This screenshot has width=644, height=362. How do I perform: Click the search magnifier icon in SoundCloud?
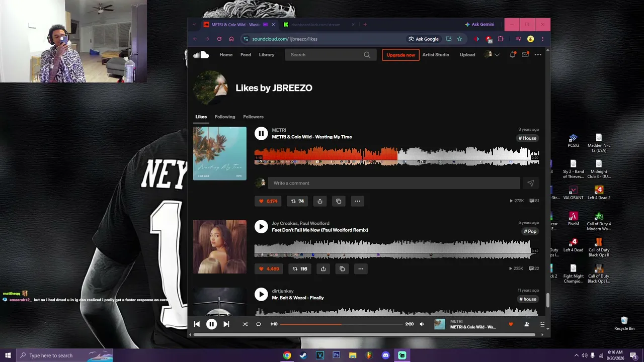(x=367, y=55)
